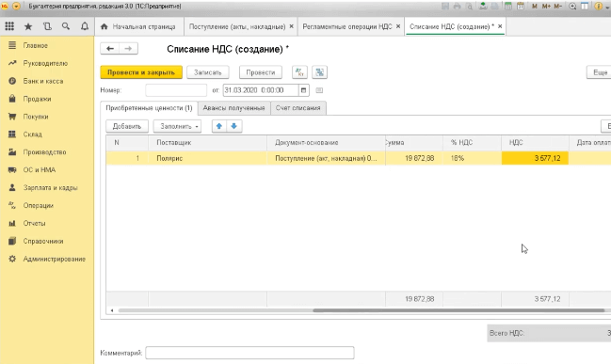Screen dimensions: 611x364
Task: Click the Справочники books icon
Action: pos(12,241)
